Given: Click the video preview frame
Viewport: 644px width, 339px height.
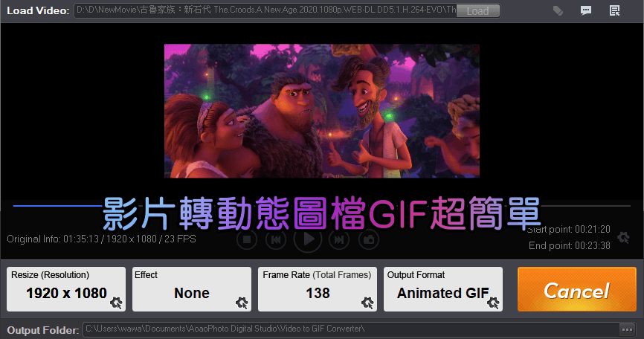Looking at the screenshot, I should 321,111.
